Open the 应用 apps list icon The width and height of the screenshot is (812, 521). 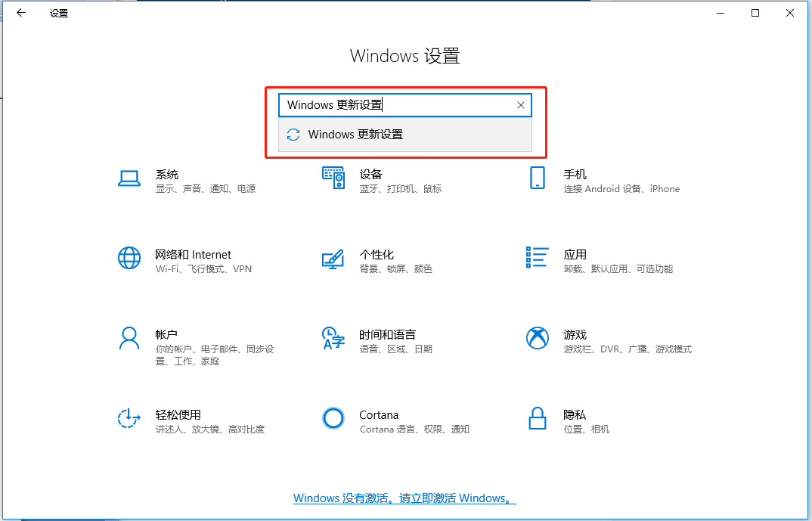coord(537,257)
